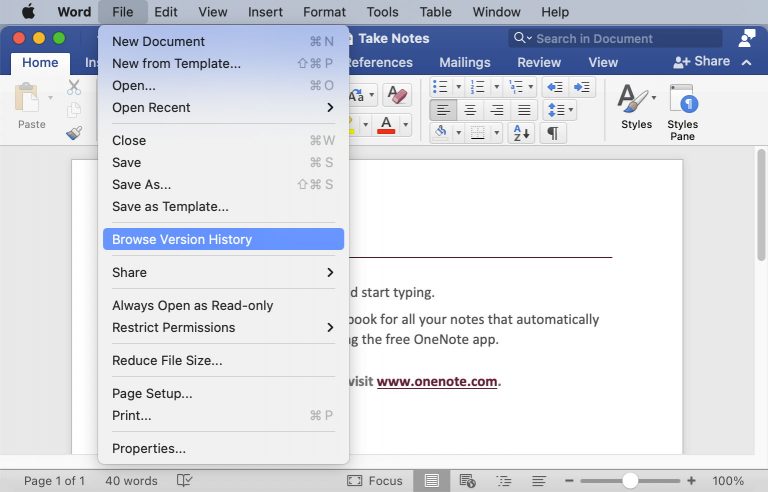
Task: Click the user account icon in title bar
Action: tap(746, 38)
